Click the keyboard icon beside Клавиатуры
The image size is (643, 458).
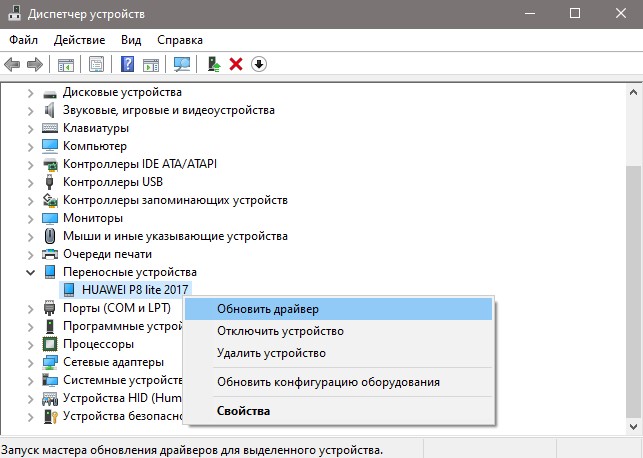(x=50, y=128)
